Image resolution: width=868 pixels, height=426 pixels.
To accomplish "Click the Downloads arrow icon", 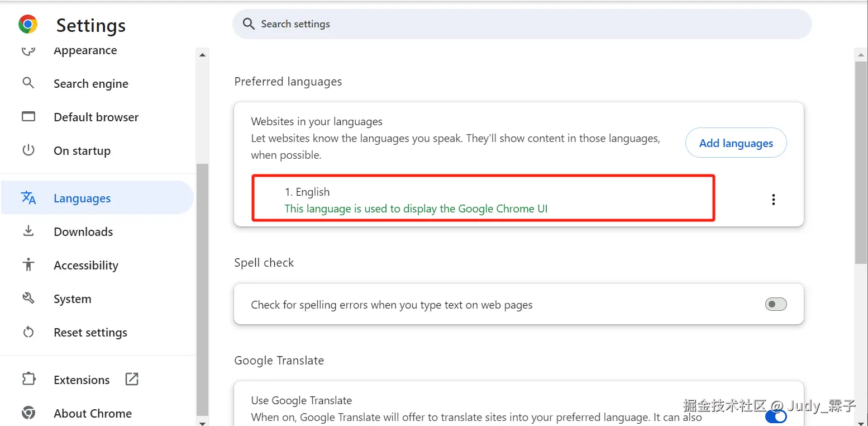I will pyautogui.click(x=28, y=231).
